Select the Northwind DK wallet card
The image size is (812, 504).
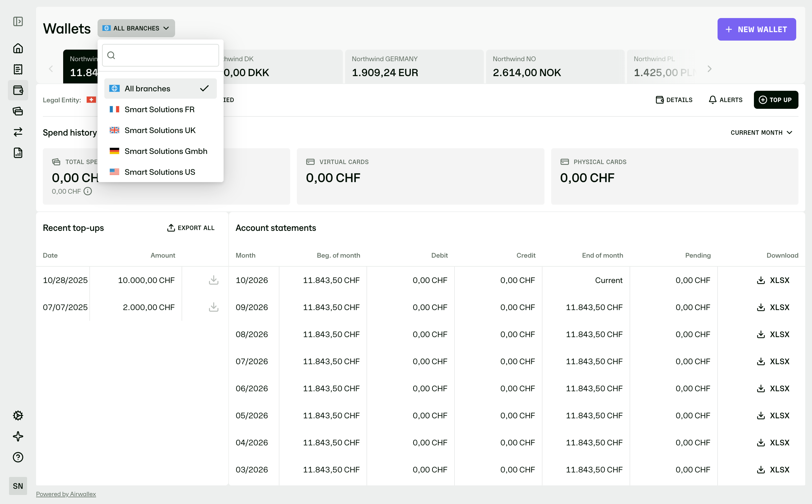[x=283, y=67]
